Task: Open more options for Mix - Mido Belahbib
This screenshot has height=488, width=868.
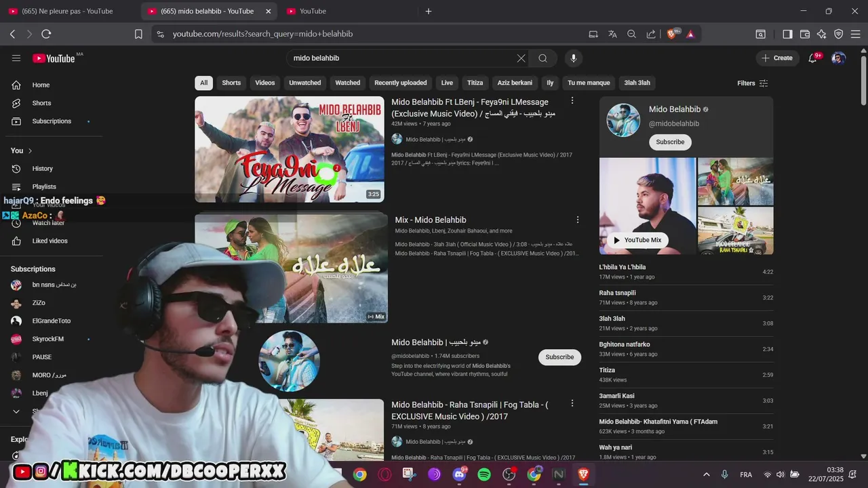Action: 578,220
